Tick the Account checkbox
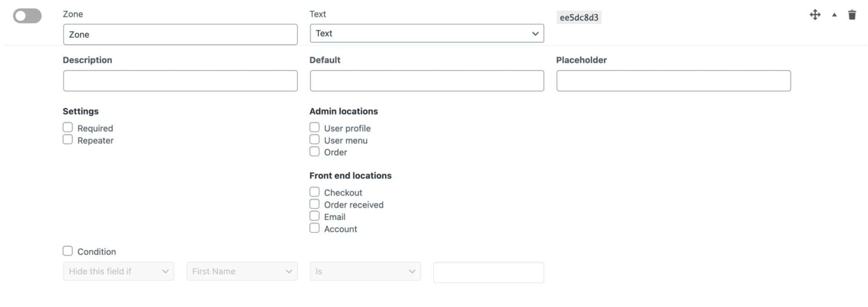 click(x=314, y=228)
